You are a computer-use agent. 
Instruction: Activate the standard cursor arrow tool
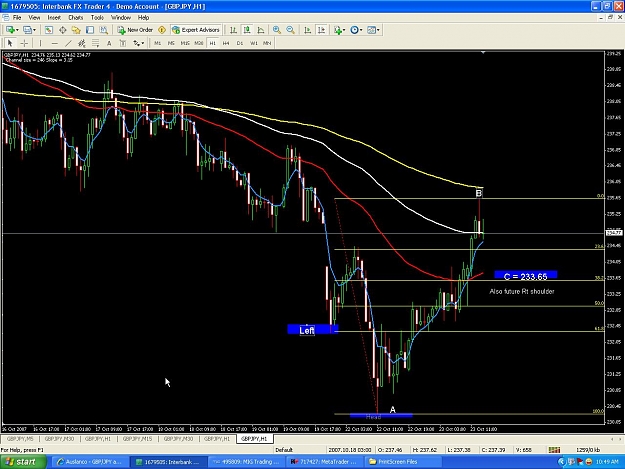click(x=10, y=43)
